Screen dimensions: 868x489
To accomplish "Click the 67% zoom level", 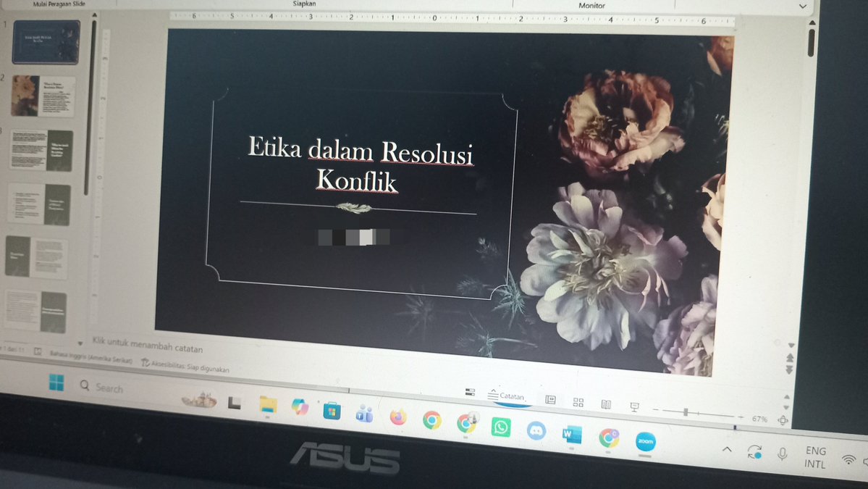I will click(x=759, y=419).
